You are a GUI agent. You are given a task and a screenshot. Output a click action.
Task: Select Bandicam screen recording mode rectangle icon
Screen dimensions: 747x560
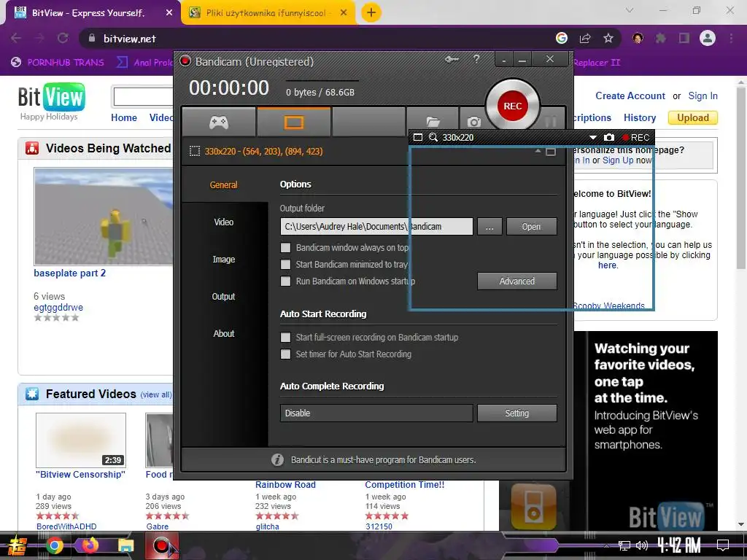pyautogui.click(x=293, y=122)
